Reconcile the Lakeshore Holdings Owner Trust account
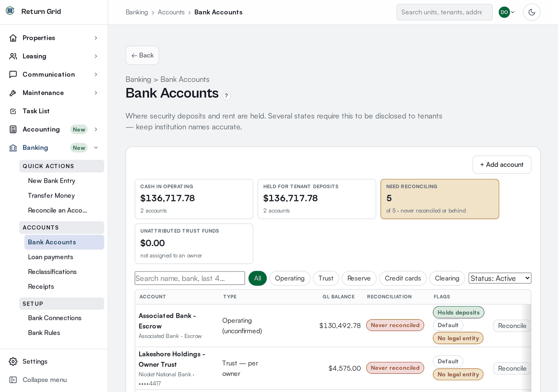The height and width of the screenshot is (392, 558). (512, 368)
